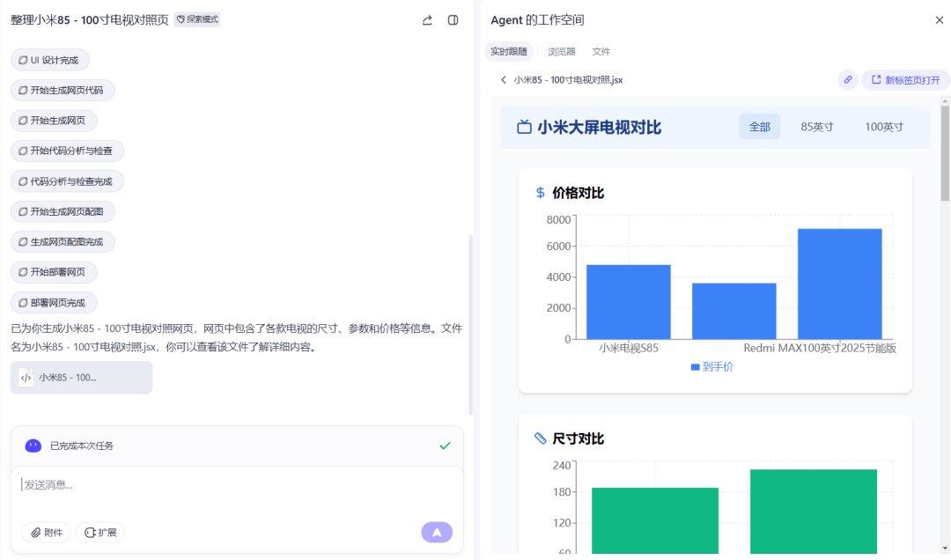Click the 小米85 - 100寸电视对照.jsx filename
Viewport: 951px width, 560px height.
point(568,80)
